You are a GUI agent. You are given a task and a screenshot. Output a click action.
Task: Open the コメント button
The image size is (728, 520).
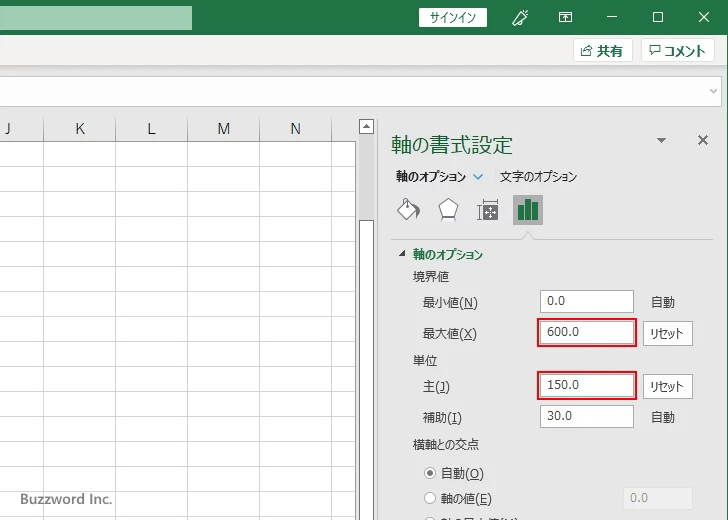pyautogui.click(x=678, y=50)
